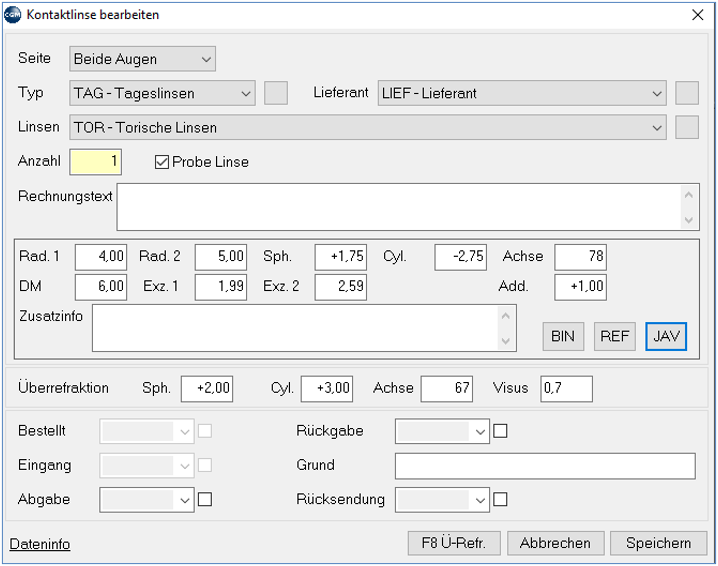The width and height of the screenshot is (718, 566).
Task: Click the DM field showing 6,00
Action: point(101,287)
